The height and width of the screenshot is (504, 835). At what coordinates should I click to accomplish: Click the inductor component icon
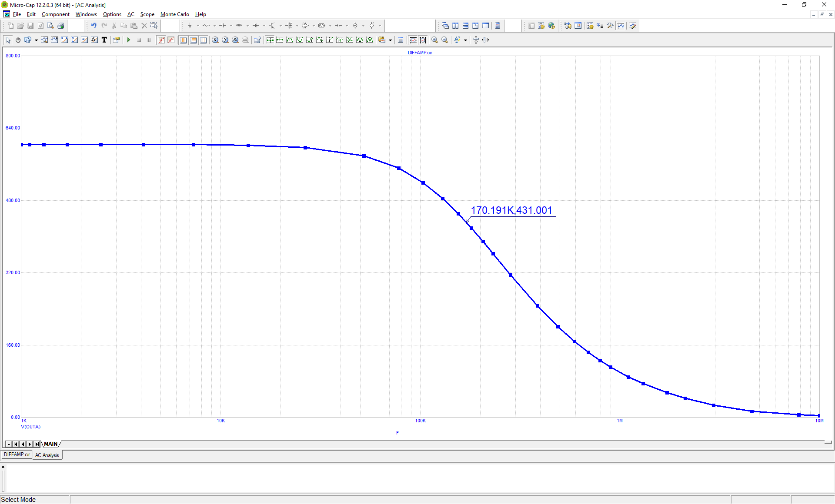(239, 26)
